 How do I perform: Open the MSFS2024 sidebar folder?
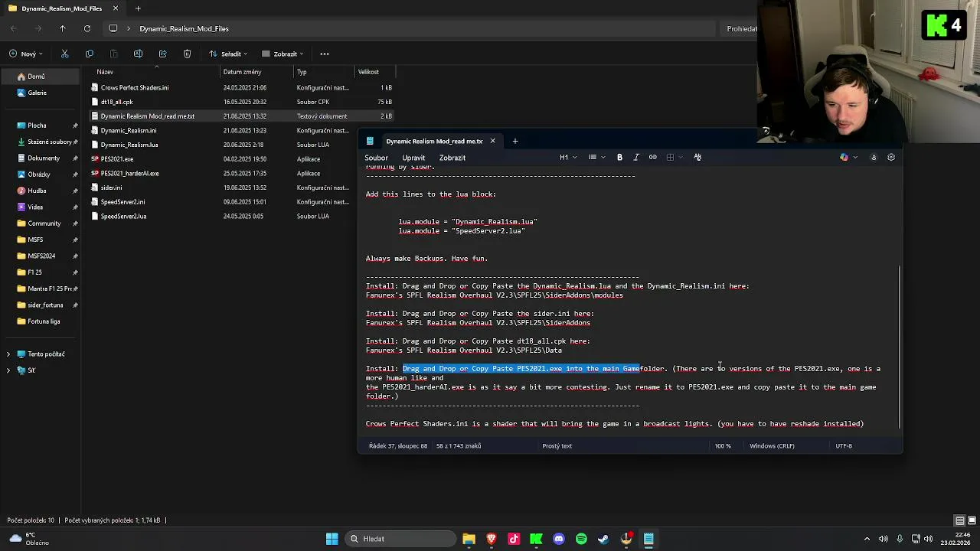click(x=40, y=256)
